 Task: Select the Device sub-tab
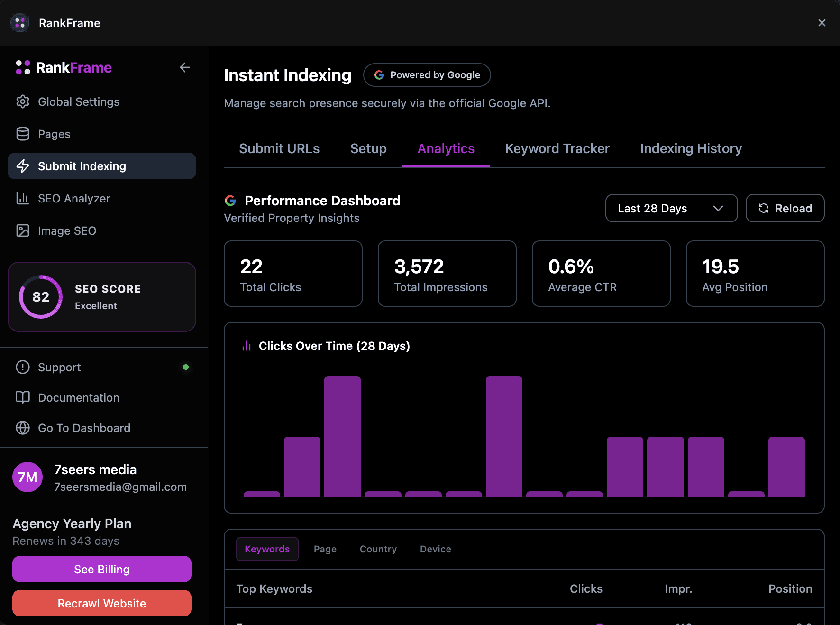tap(436, 549)
